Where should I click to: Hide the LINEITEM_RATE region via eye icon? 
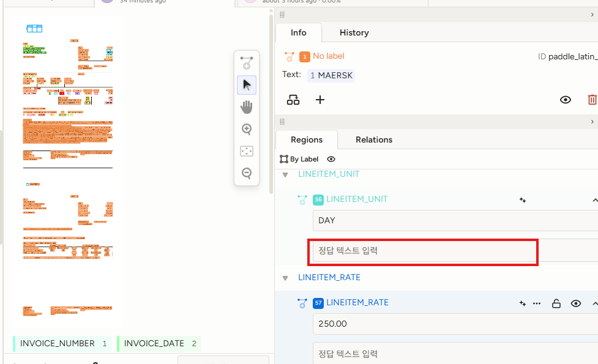[576, 303]
